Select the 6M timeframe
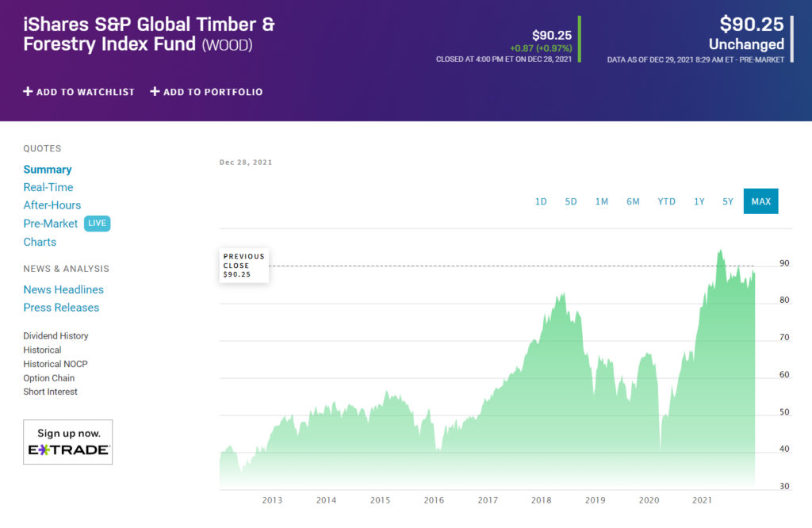812x528 pixels. [633, 201]
